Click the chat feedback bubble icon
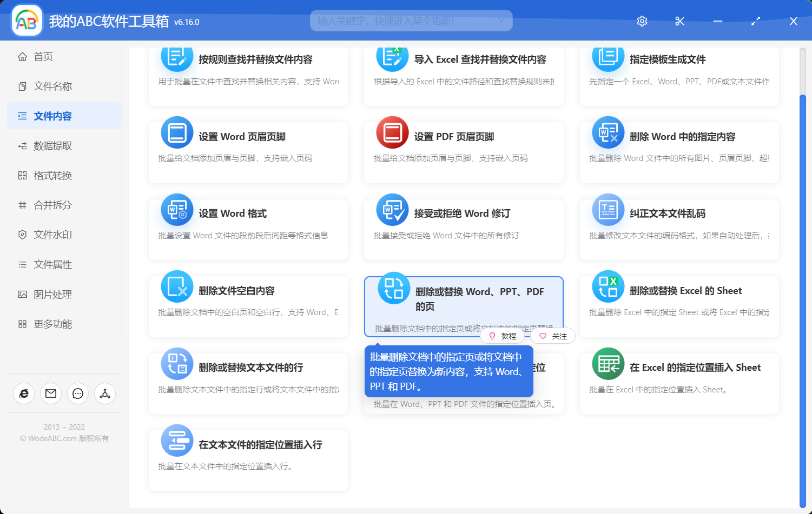This screenshot has width=812, height=514. (x=77, y=393)
